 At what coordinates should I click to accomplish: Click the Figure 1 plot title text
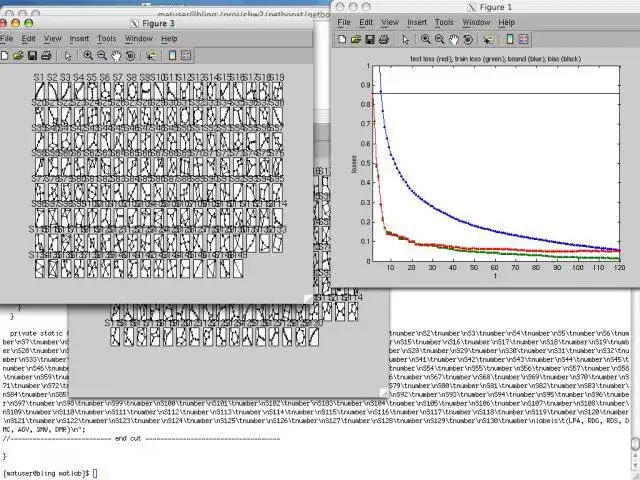click(x=496, y=59)
